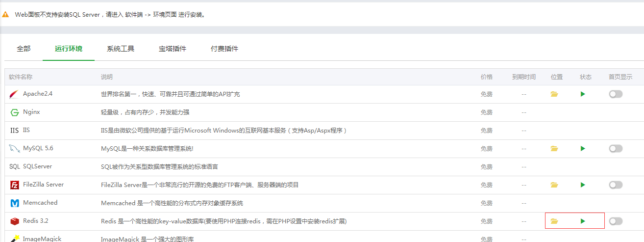Screen dimensions: 644x242
Task: Click the Nginx green G logo
Action: pyautogui.click(x=15, y=112)
